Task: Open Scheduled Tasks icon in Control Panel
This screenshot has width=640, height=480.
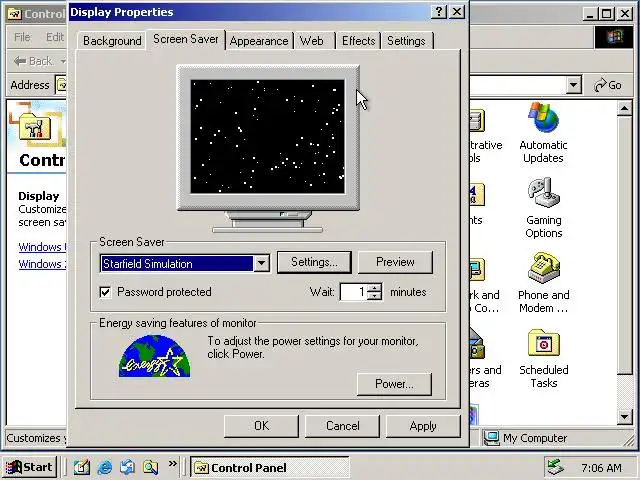Action: pyautogui.click(x=543, y=358)
